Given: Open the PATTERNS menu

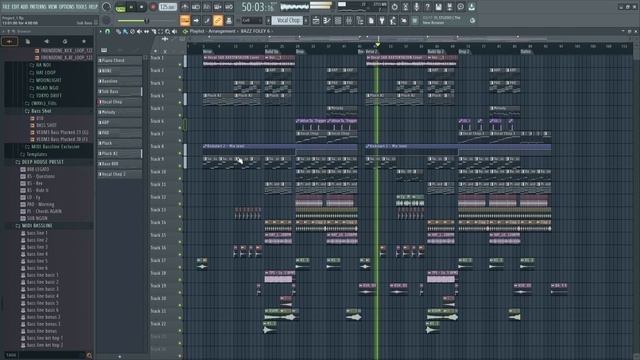Looking at the screenshot, I should pos(38,7).
